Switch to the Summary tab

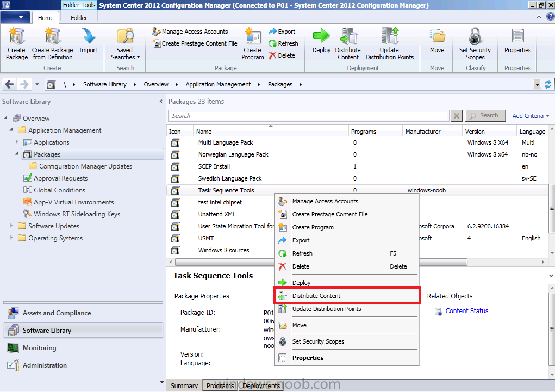click(184, 385)
